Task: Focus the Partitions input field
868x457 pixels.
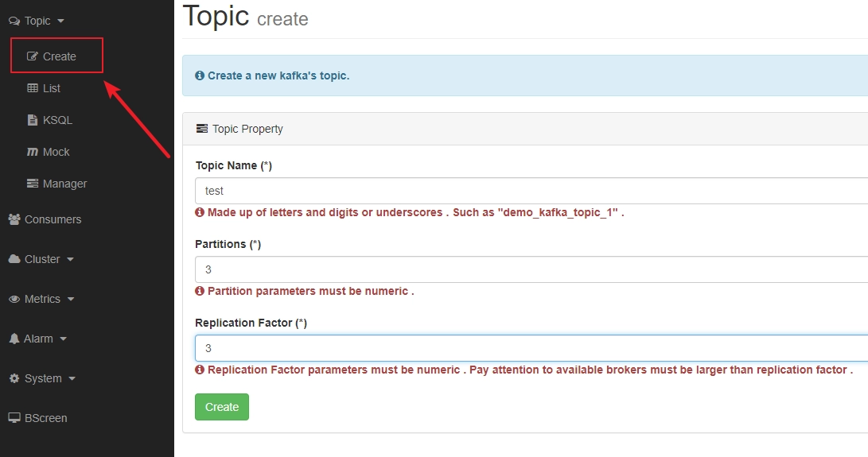Action: pyautogui.click(x=531, y=269)
